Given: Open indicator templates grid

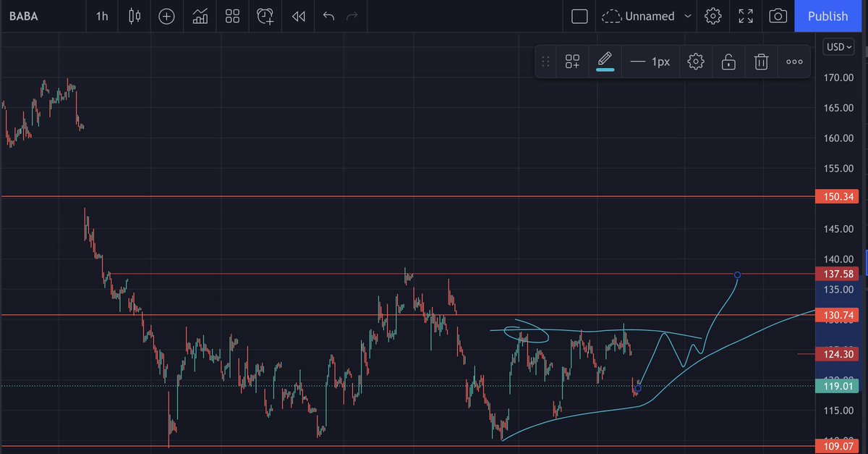Looking at the screenshot, I should click(x=232, y=16).
